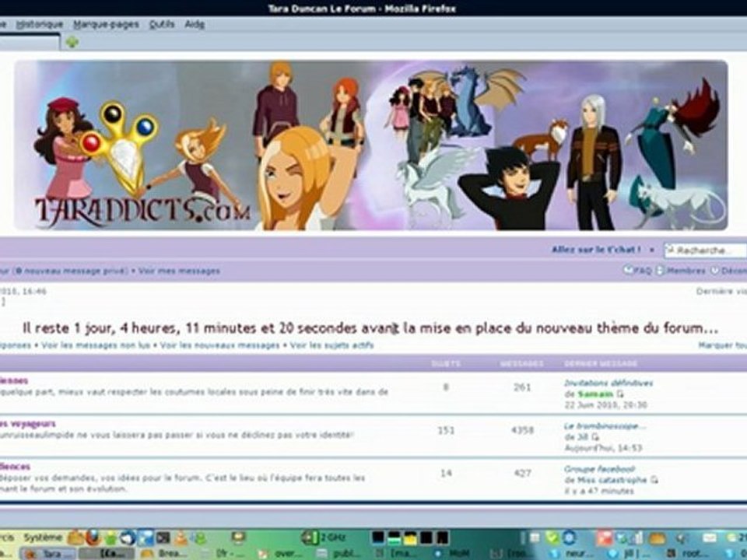The width and height of the screenshot is (747, 560).
Task: Open 'Voir les nouveaux messages'
Action: point(219,345)
